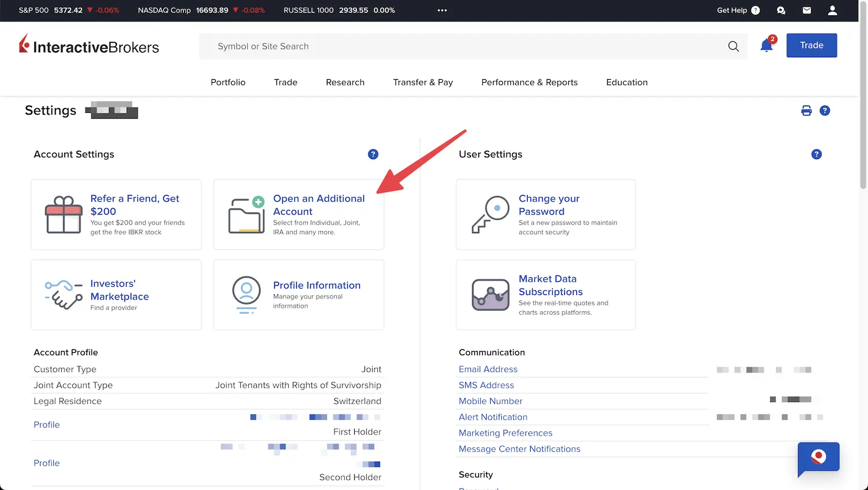Click the gift box referral icon
This screenshot has height=490, width=868.
(64, 214)
